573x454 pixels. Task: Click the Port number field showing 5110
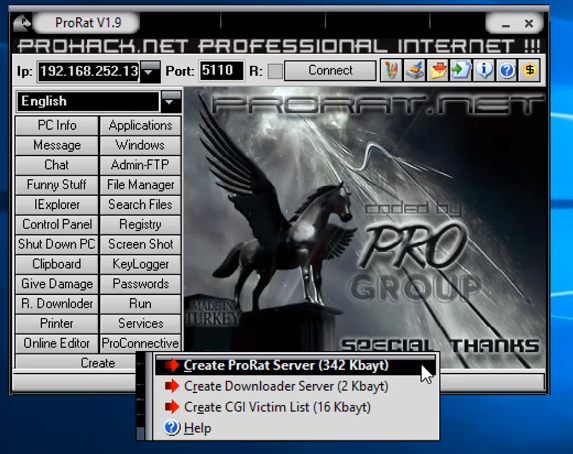point(221,70)
